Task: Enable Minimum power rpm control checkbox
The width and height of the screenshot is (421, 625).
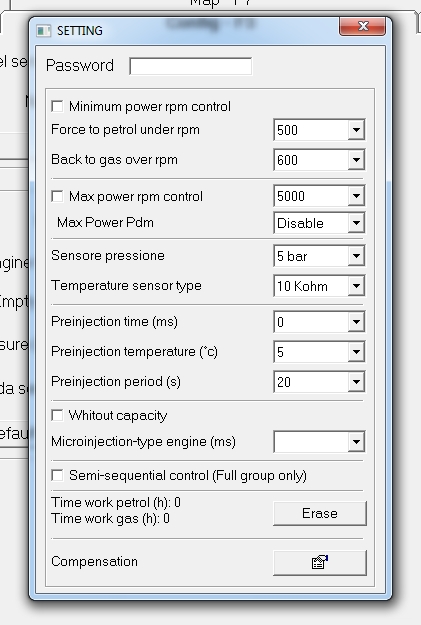Action: tap(57, 106)
